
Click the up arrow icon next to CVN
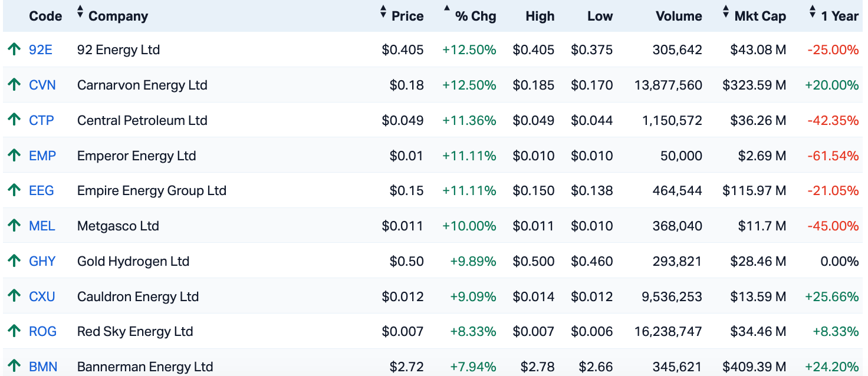click(x=14, y=85)
